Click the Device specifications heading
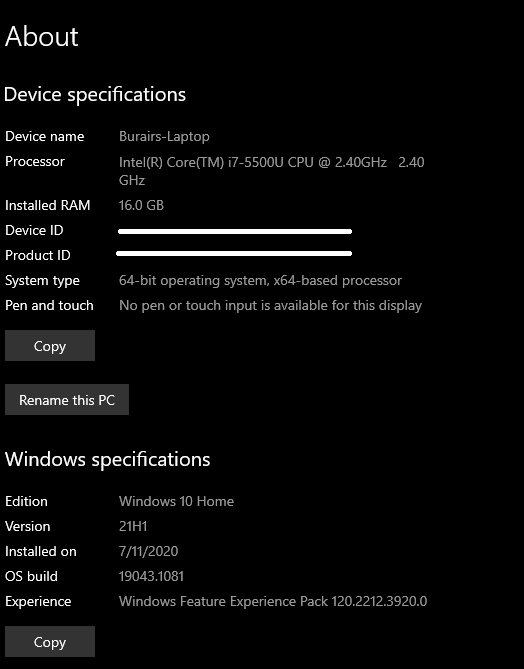Viewport: 524px width, 669px height. tap(95, 95)
